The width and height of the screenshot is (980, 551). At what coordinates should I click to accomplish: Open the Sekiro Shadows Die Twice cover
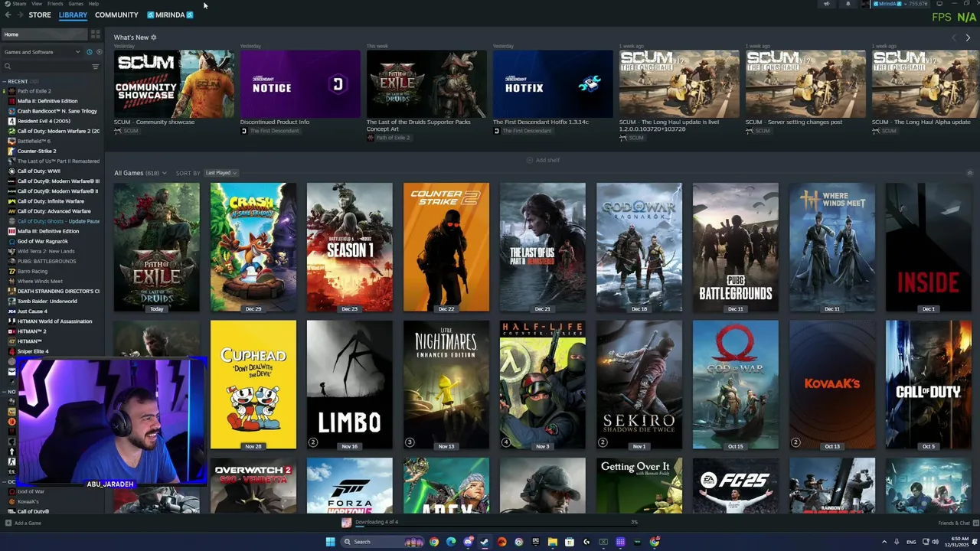639,385
